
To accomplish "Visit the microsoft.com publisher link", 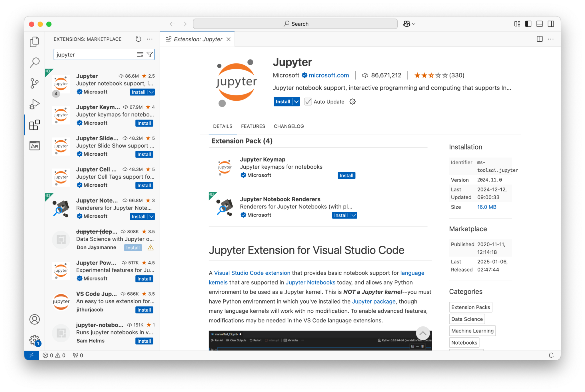I will click(329, 75).
